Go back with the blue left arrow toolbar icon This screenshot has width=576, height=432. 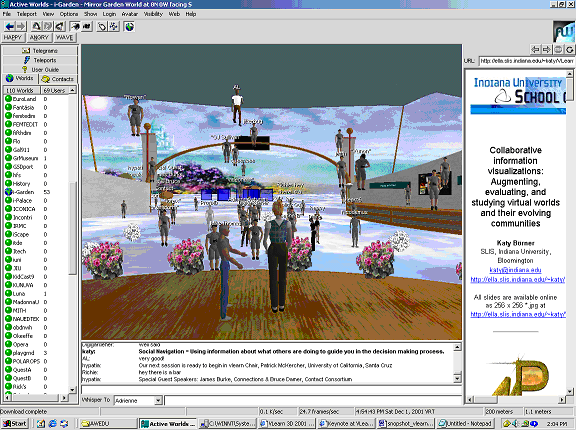pyautogui.click(x=10, y=26)
